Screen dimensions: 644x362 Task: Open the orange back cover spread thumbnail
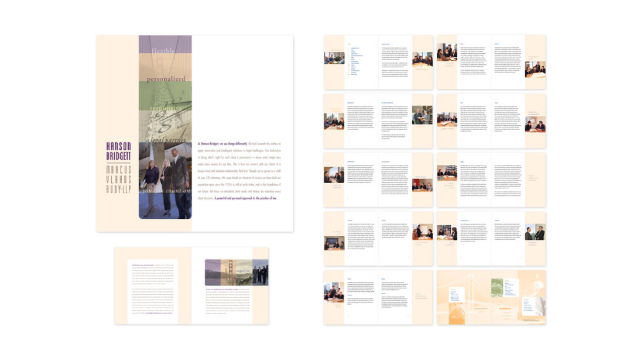[x=491, y=297]
